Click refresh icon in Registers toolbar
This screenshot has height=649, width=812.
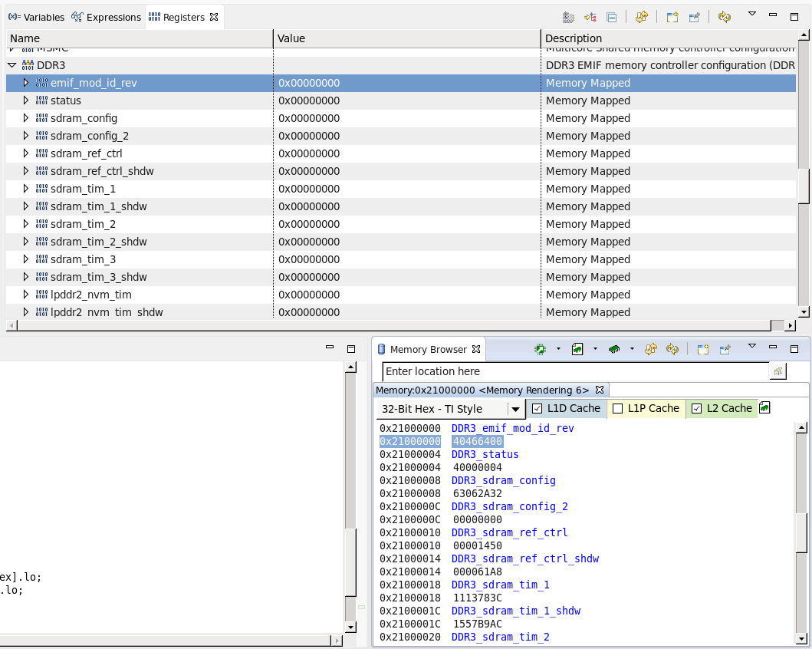[724, 17]
